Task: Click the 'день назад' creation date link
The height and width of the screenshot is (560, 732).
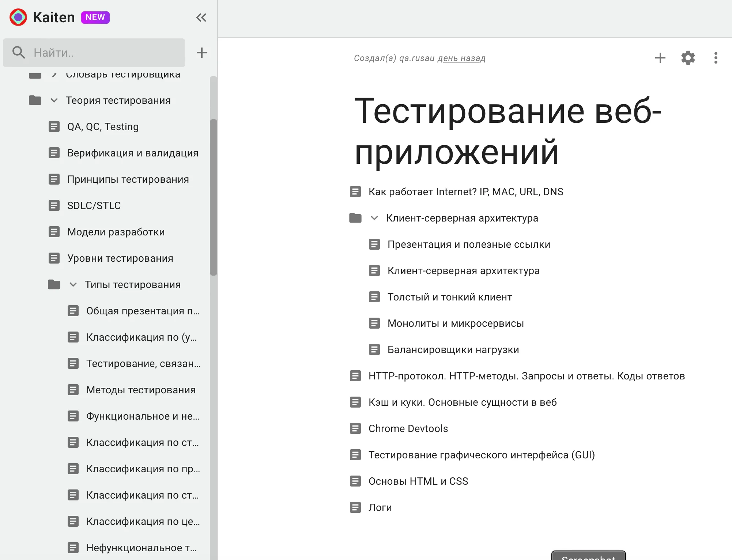Action: [x=461, y=58]
